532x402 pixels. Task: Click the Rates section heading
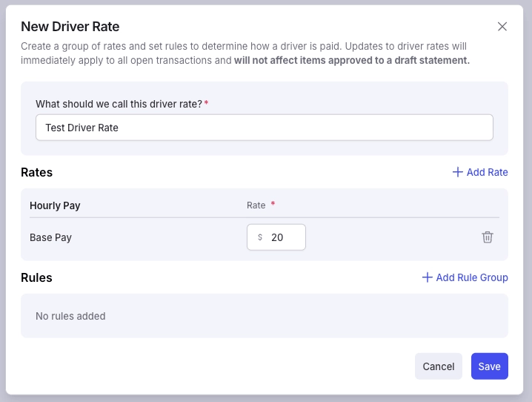[x=36, y=172]
